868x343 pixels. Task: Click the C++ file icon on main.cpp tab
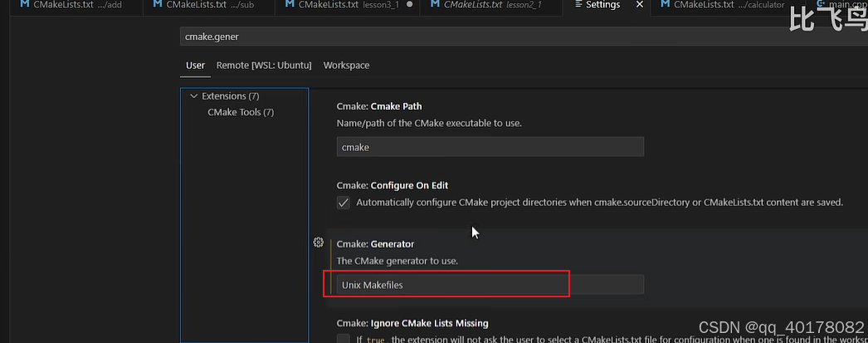[x=821, y=4]
